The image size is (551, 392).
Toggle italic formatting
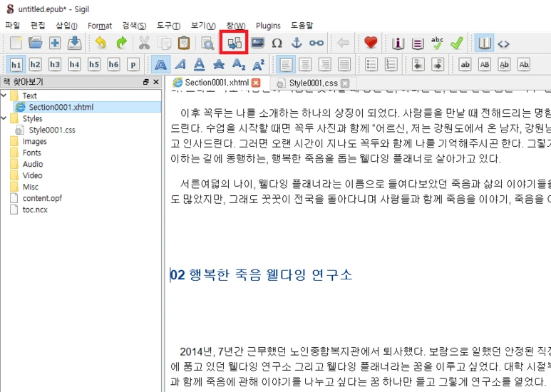tap(180, 64)
